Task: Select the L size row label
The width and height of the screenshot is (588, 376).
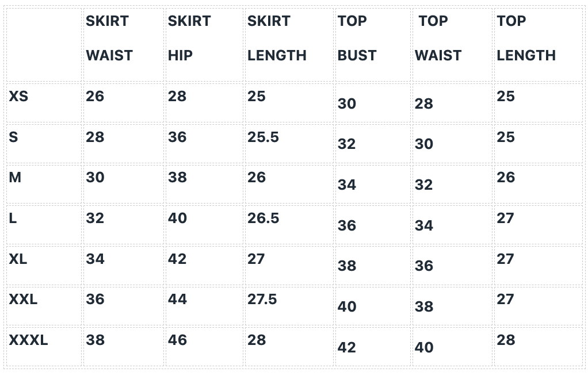Action: point(13,218)
